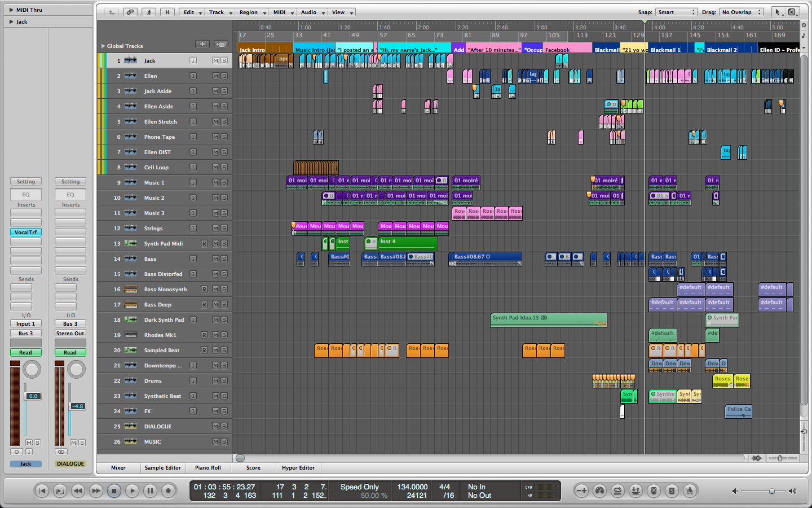
Task: Start playback with the Play button
Action: [132, 491]
